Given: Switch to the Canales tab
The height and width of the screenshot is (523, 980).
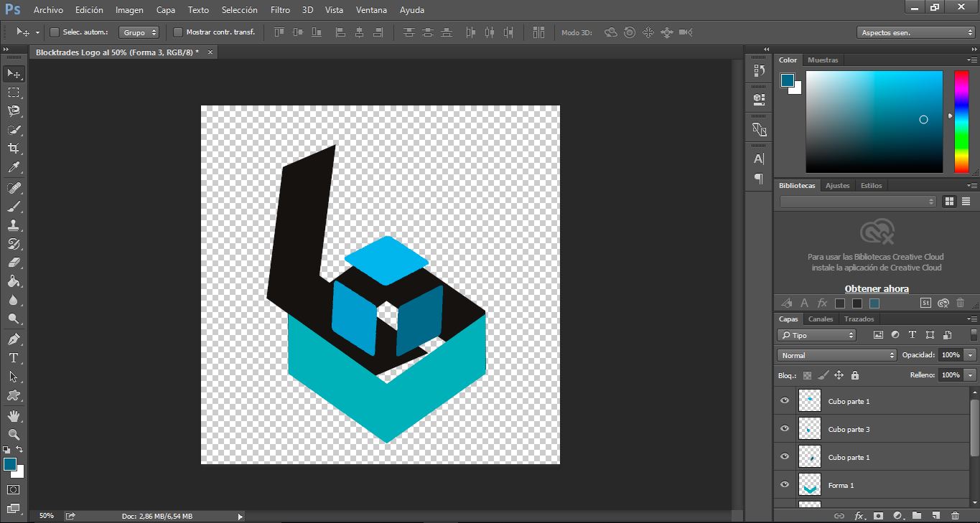Looking at the screenshot, I should pos(821,319).
